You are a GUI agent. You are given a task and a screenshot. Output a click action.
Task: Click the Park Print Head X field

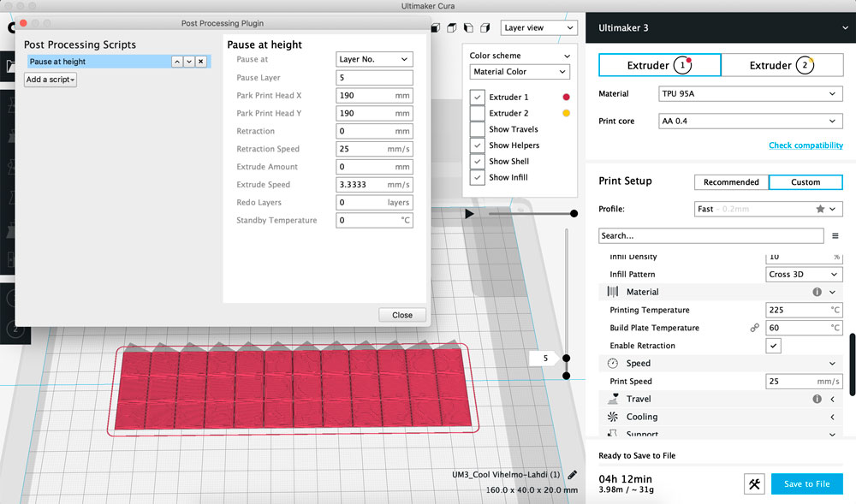(374, 96)
